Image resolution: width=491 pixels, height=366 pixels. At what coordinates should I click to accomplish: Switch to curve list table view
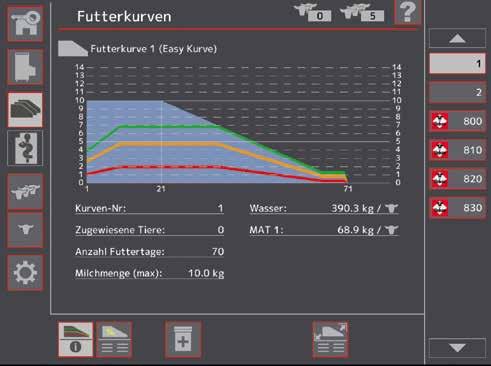click(114, 340)
